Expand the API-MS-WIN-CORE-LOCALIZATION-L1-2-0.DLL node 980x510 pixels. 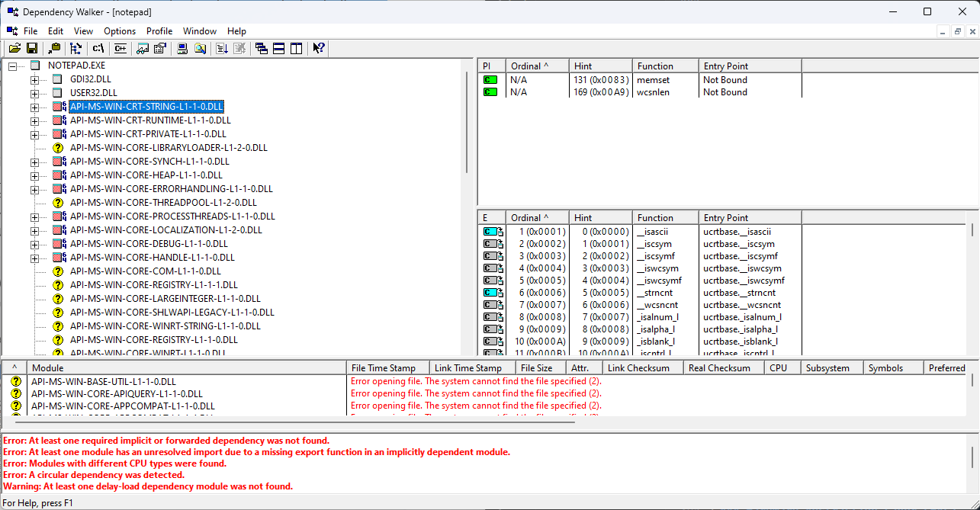34,230
